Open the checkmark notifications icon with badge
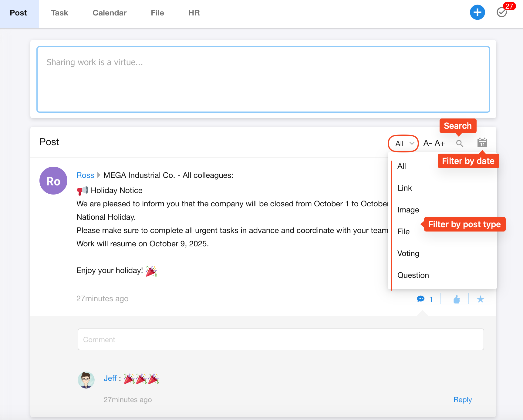Screen dimensions: 523x420 click(x=502, y=12)
